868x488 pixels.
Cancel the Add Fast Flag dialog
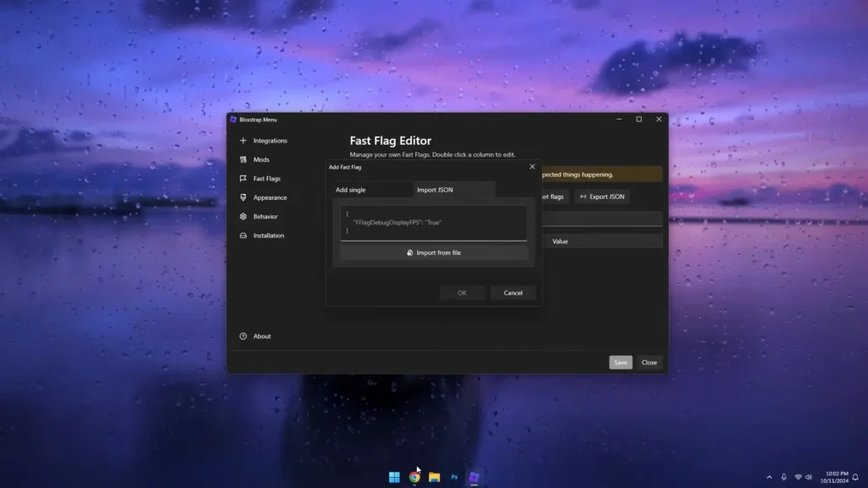pos(513,292)
